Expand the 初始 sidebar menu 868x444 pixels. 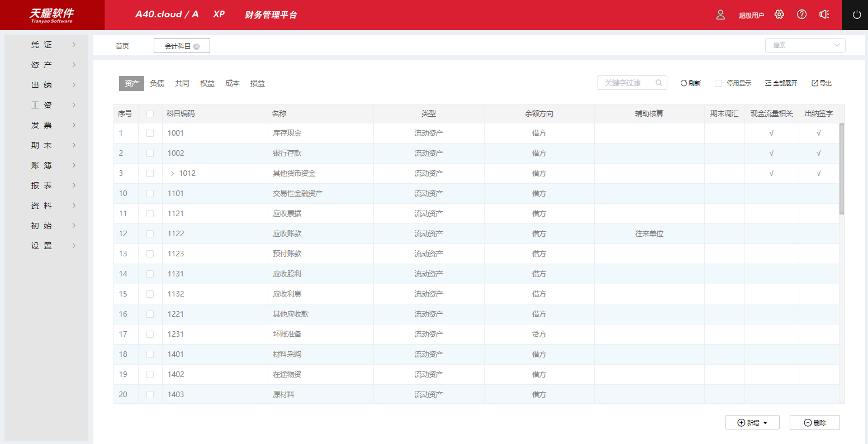46,226
